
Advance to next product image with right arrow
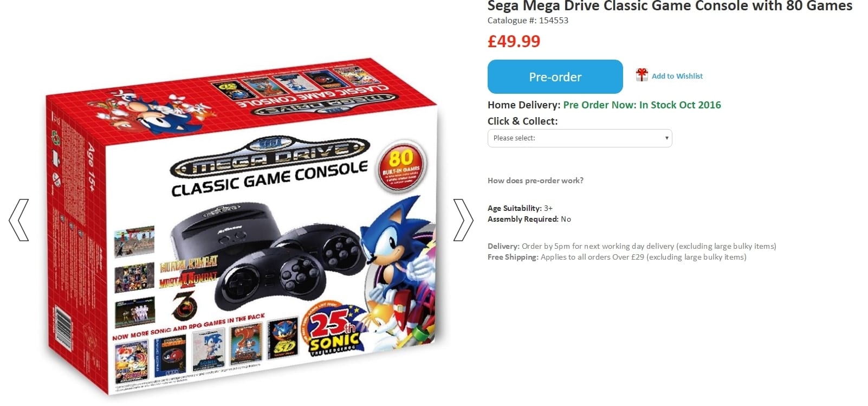(x=463, y=220)
